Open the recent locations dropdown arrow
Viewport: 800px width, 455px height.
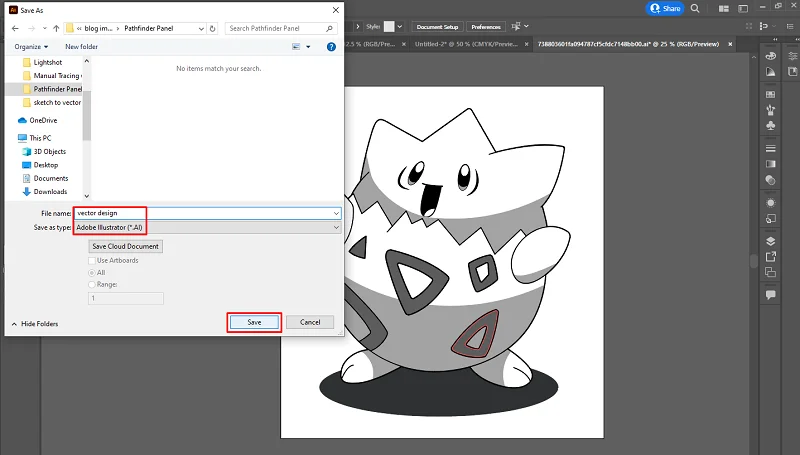coord(45,29)
